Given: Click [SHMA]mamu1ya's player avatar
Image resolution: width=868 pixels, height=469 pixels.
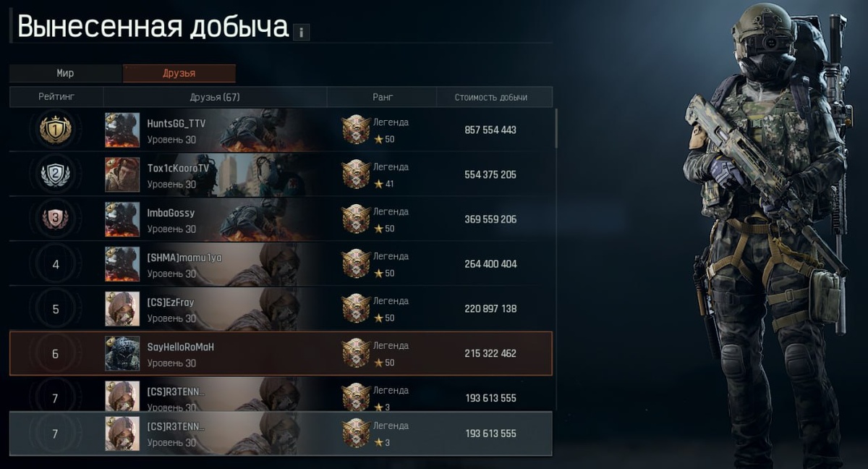Looking at the screenshot, I should (x=122, y=264).
